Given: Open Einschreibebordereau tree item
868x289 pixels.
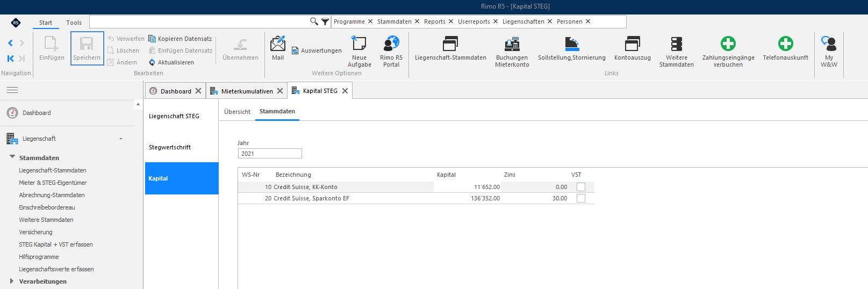Looking at the screenshot, I should coord(47,207).
